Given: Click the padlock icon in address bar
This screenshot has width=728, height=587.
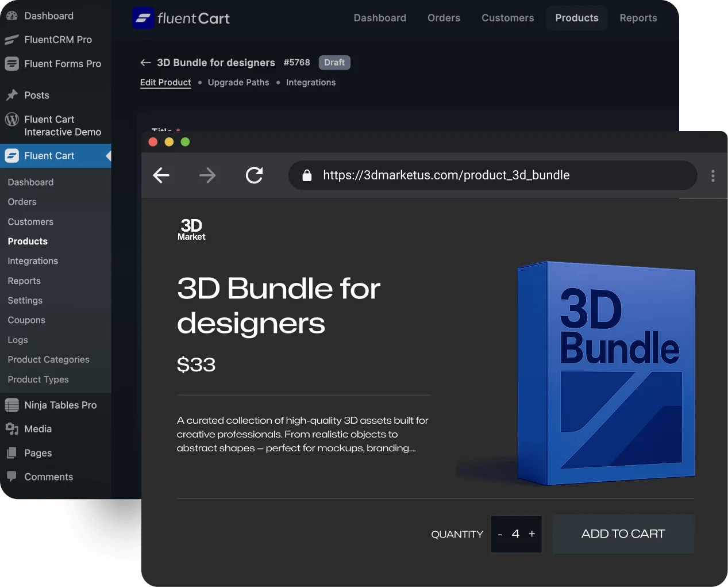Looking at the screenshot, I should tap(307, 175).
